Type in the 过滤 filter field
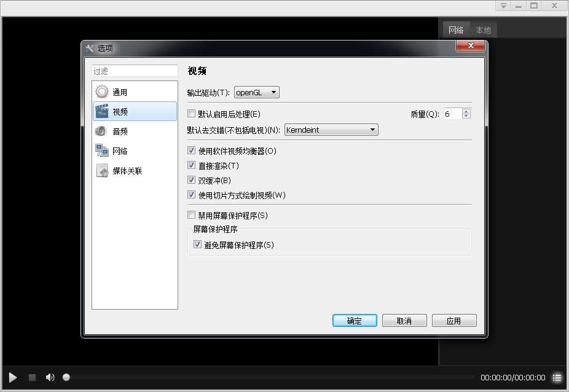 coord(135,70)
